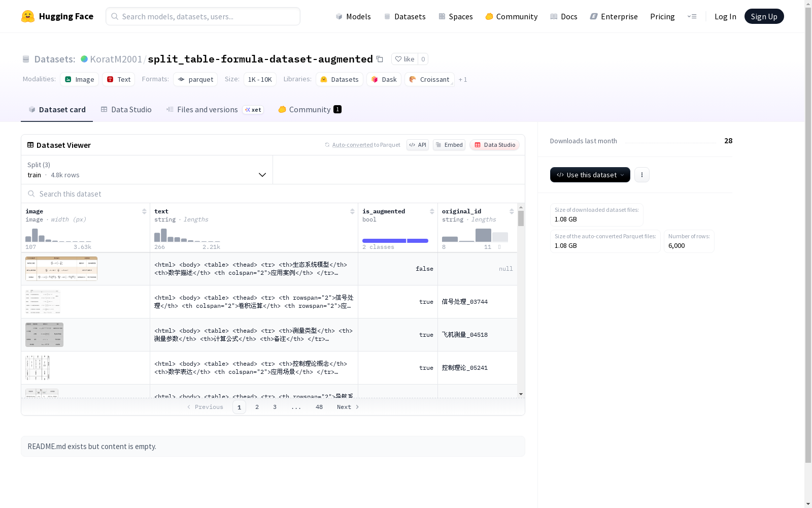Click the Datasets breadcrumb icon
Screen dimensions: 812x508
pyautogui.click(x=26, y=59)
